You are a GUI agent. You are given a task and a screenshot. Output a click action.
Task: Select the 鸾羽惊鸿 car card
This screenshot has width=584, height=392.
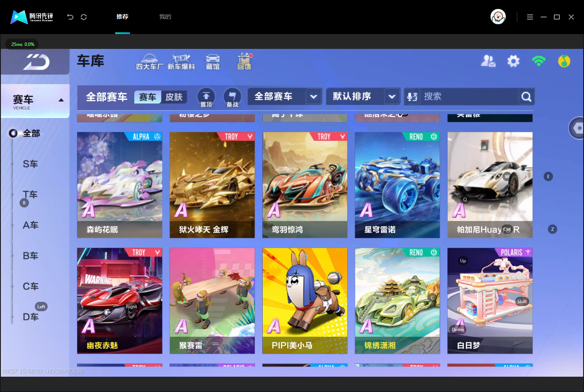(305, 185)
